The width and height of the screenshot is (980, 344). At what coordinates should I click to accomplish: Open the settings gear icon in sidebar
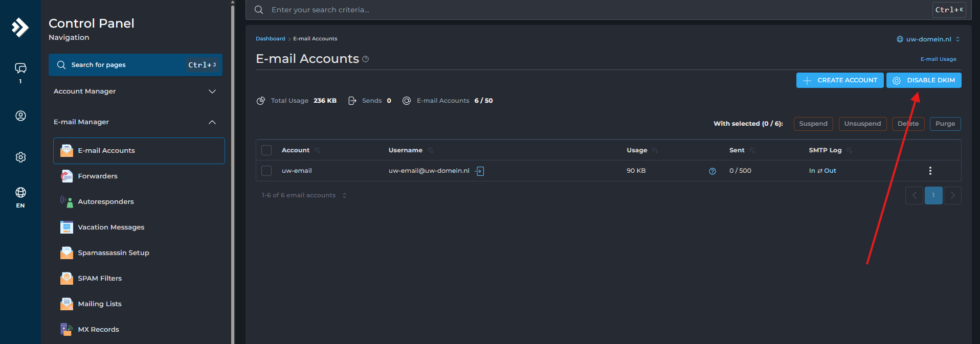click(20, 157)
